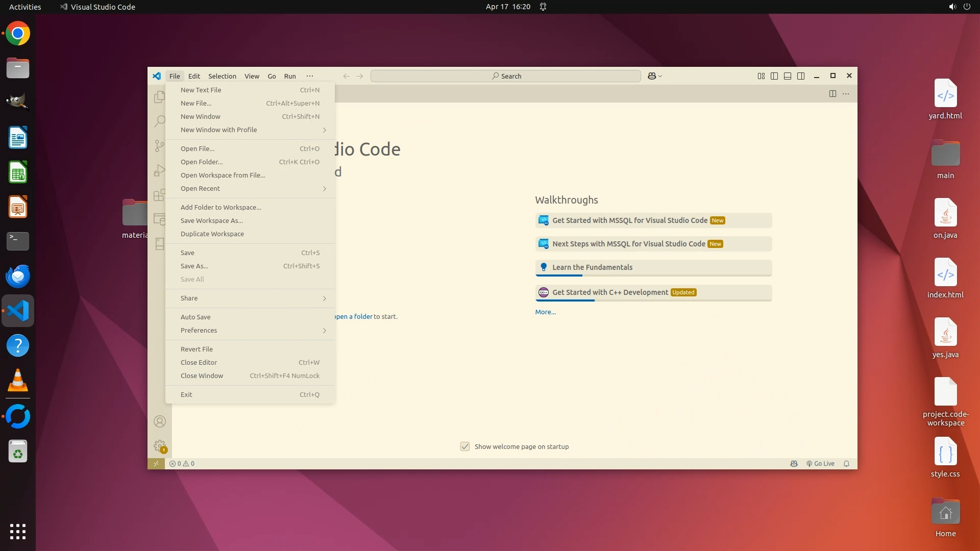
Task: Open the Selection menu
Action: (222, 76)
